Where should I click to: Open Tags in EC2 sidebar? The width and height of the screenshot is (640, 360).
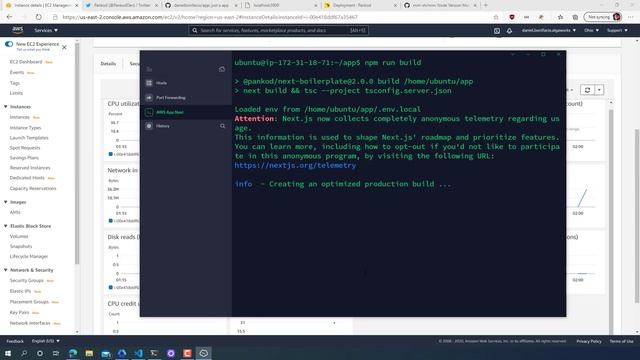(15, 83)
